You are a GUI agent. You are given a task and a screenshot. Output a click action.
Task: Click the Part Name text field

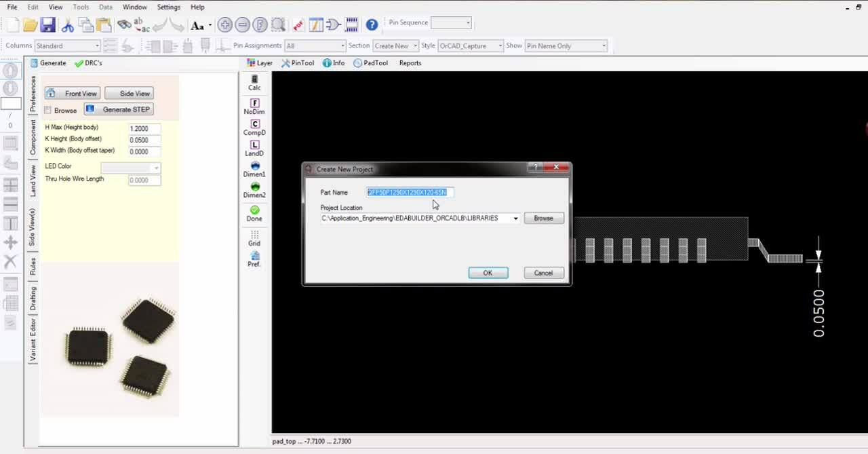point(410,193)
